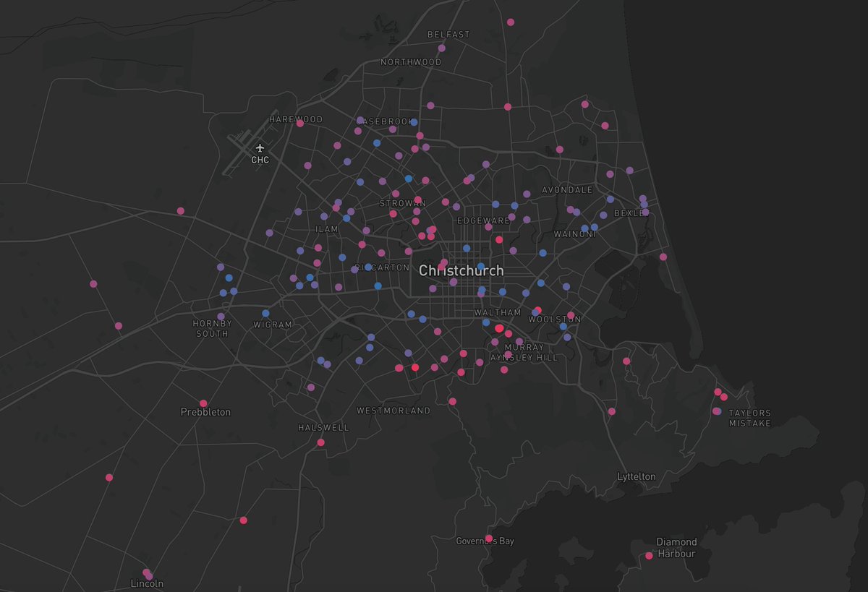Select the large red dot below Waltham

tap(499, 329)
